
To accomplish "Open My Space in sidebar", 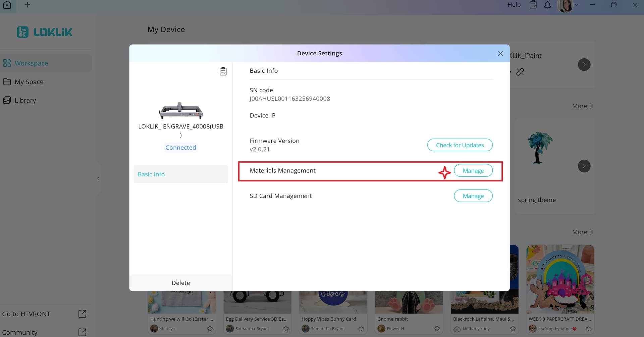I will (29, 82).
